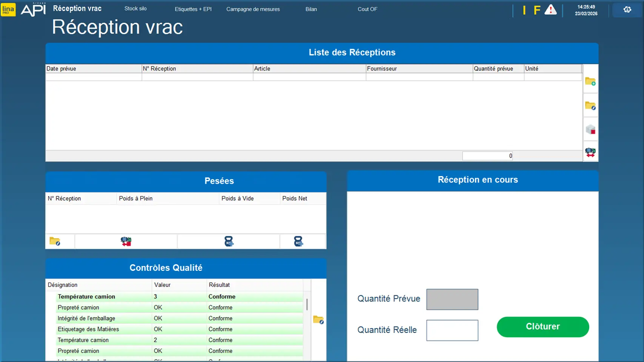This screenshot has width=644, height=362.
Task: Click edit folder icon beside Contrôles Qualité table
Action: pyautogui.click(x=318, y=320)
